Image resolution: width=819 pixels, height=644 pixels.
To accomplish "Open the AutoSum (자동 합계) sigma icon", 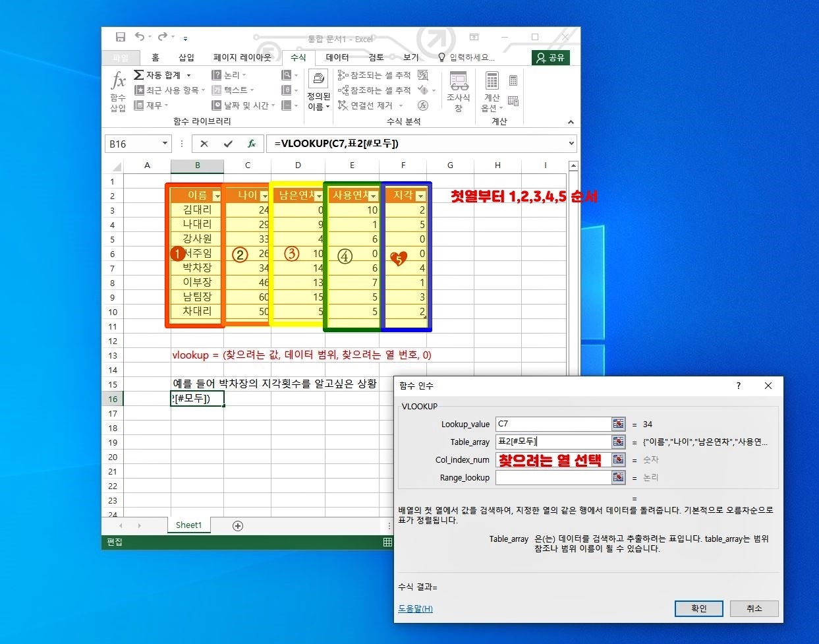I will (x=138, y=75).
